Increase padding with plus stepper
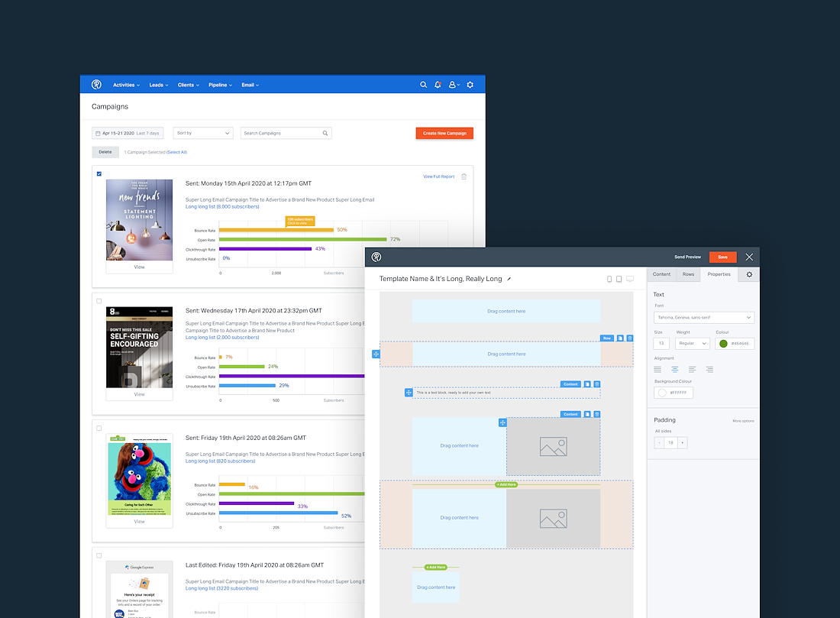This screenshot has height=618, width=840. click(x=682, y=443)
